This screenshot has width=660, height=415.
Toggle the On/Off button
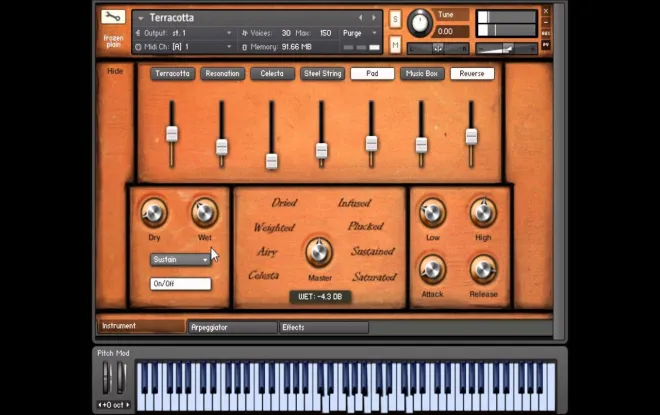click(181, 284)
